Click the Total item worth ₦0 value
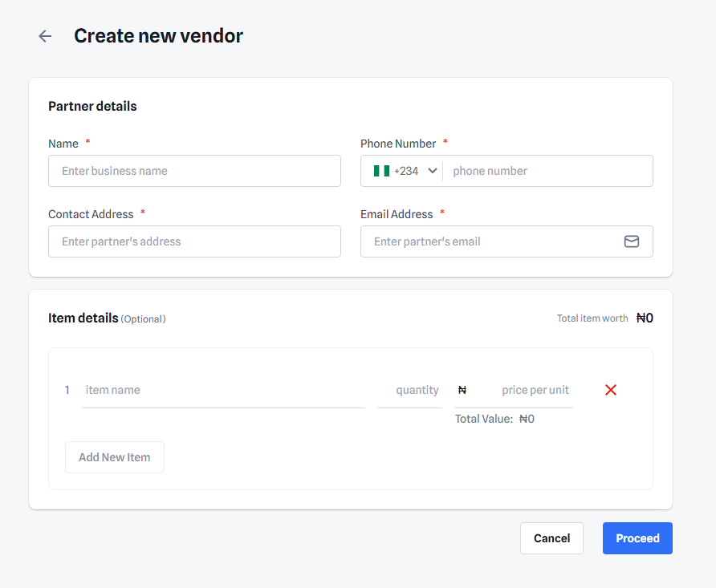 (645, 318)
